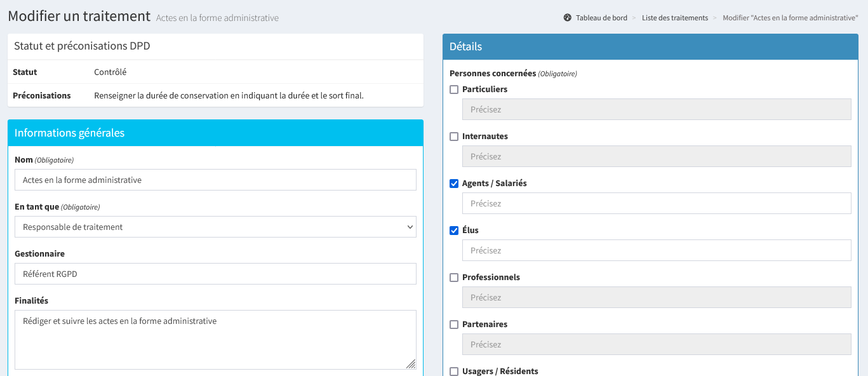Click the dashboard icon in breadcrumb
The width and height of the screenshot is (868, 376).
pos(567,18)
